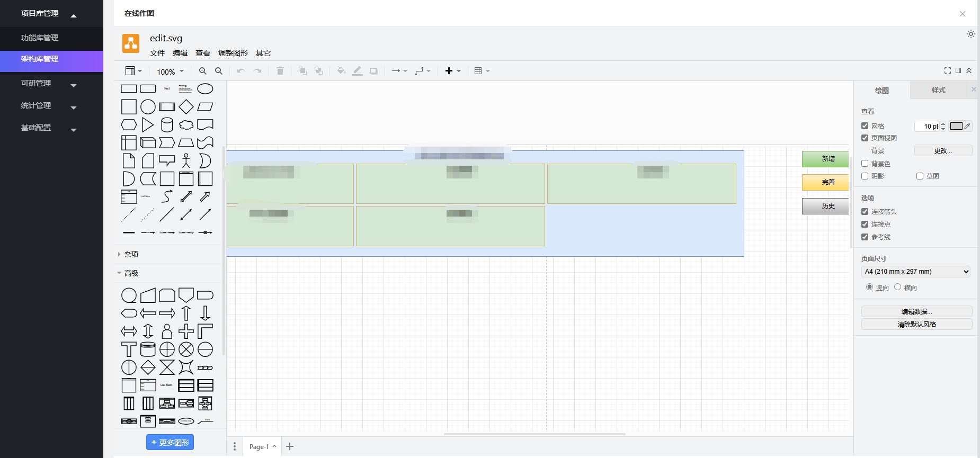Open the 其它 menu
This screenshot has width=980, height=458.
(263, 53)
